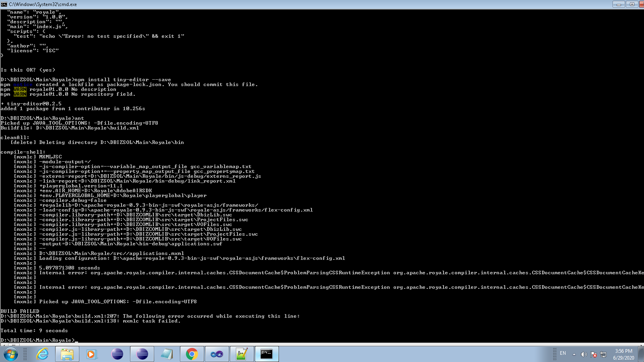644x362 pixels.
Task: Open Windows Explorer from the taskbar
Action: point(67,354)
